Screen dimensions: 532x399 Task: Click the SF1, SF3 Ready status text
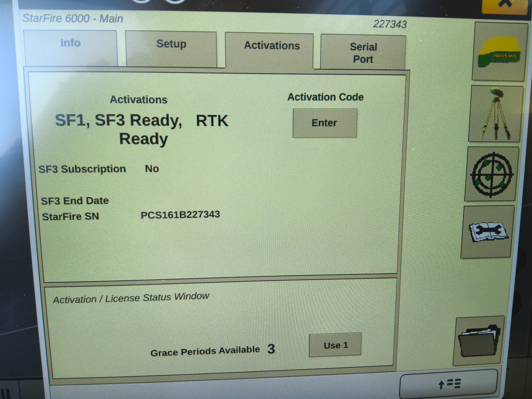[141, 129]
